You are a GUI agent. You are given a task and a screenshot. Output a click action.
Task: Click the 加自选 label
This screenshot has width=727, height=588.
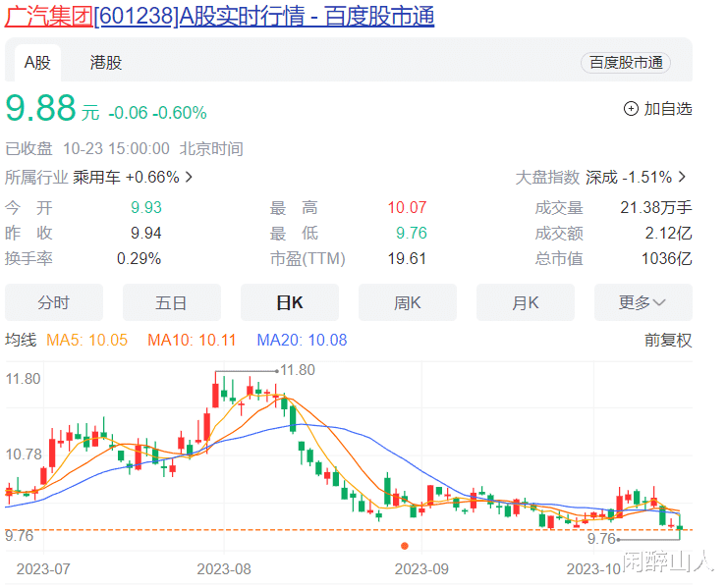[x=668, y=109]
